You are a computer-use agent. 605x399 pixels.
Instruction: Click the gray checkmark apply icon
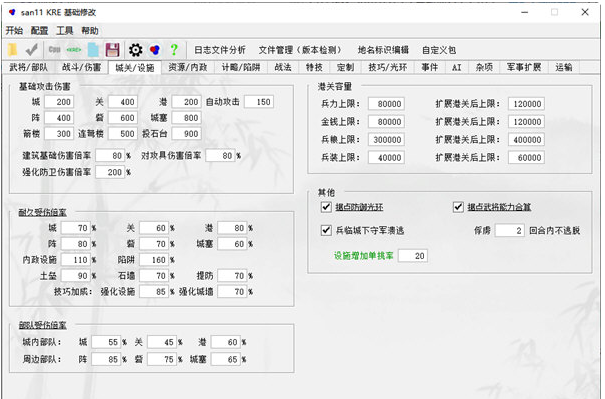click(x=32, y=50)
